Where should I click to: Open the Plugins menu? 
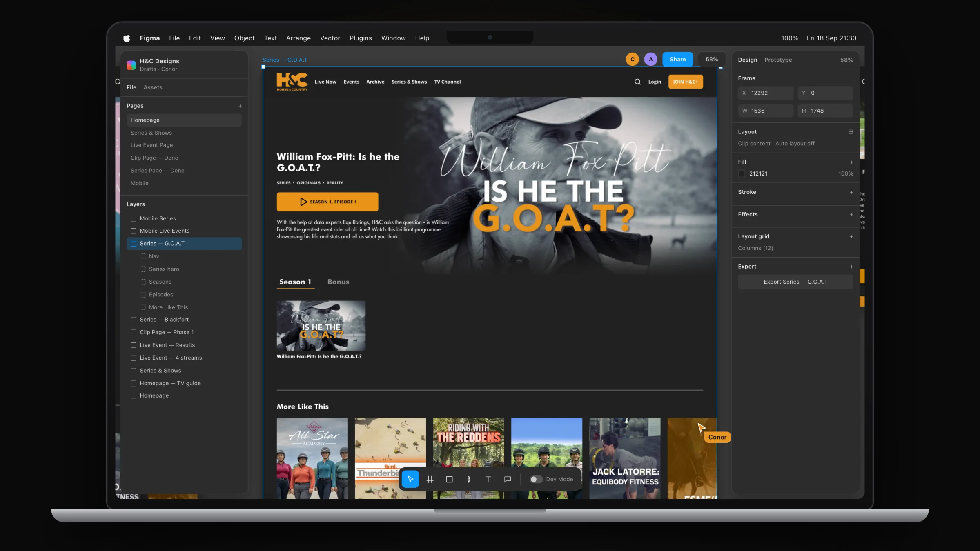[361, 38]
